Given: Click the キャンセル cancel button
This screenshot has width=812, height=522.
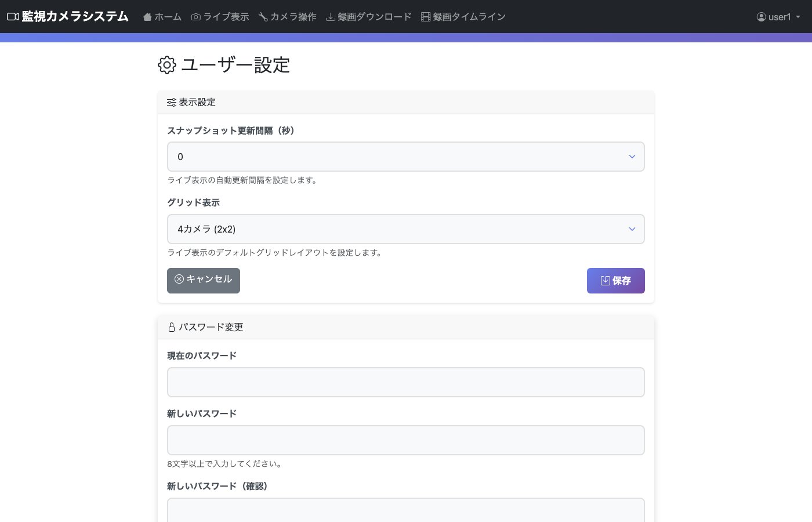Looking at the screenshot, I should click(x=204, y=281).
